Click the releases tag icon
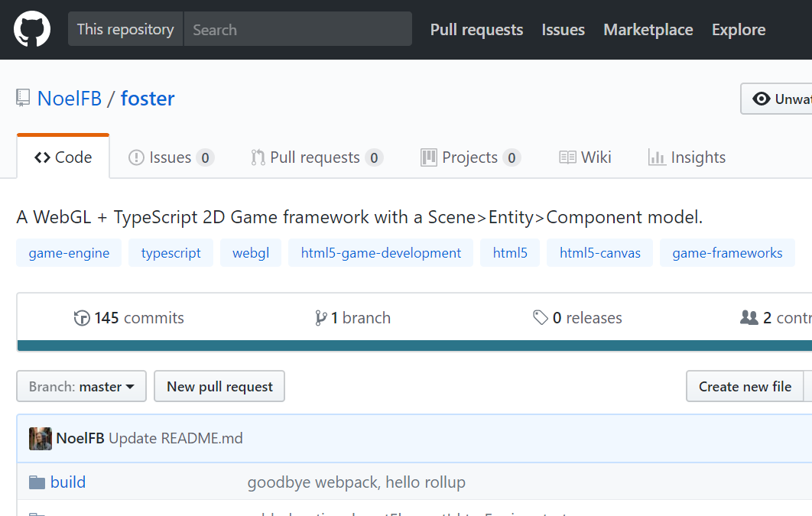Screen dimensions: 812x516 click(541, 317)
